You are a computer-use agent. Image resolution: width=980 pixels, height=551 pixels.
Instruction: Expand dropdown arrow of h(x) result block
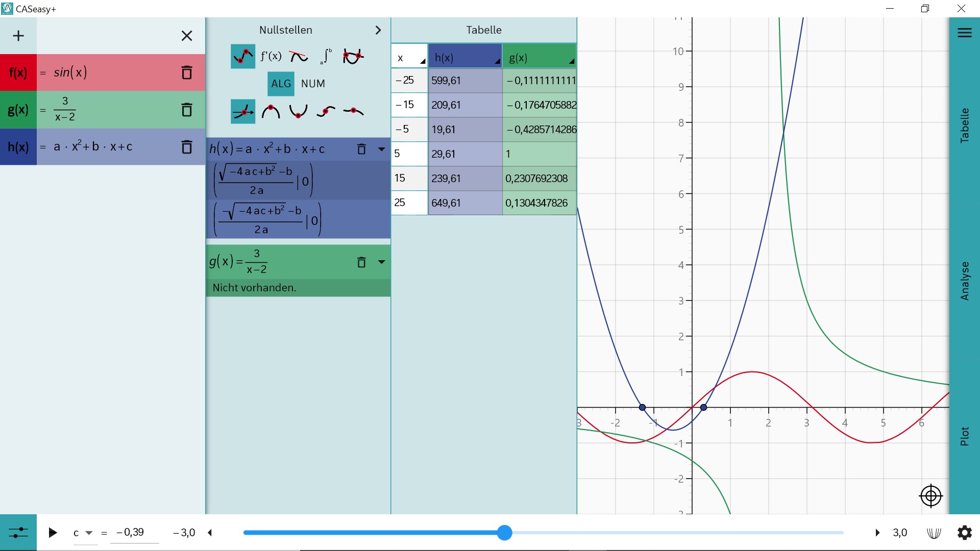381,149
